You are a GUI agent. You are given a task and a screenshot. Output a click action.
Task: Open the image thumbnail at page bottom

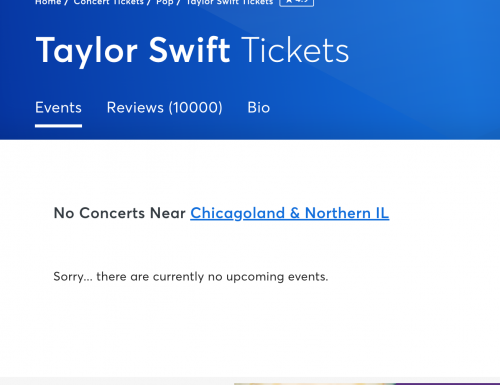pos(315,384)
